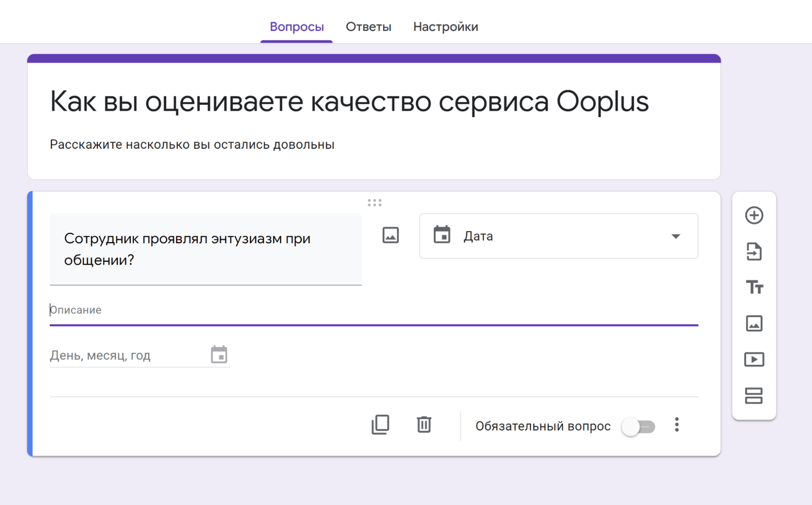Duplicate the current question
This screenshot has width=812, height=505.
380,425
